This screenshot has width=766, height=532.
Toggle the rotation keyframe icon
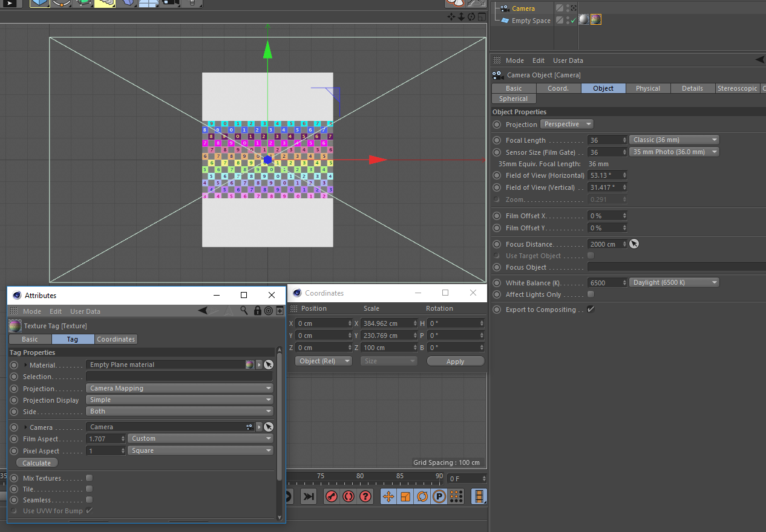[422, 497]
